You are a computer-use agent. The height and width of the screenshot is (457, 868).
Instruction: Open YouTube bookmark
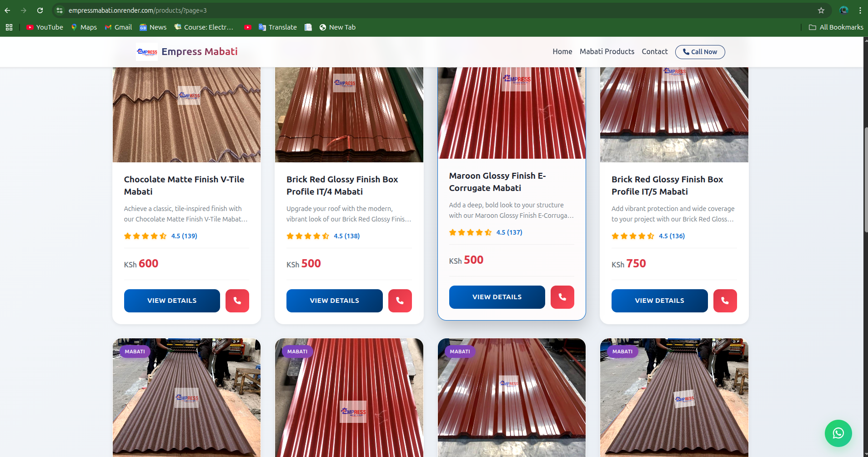point(45,27)
